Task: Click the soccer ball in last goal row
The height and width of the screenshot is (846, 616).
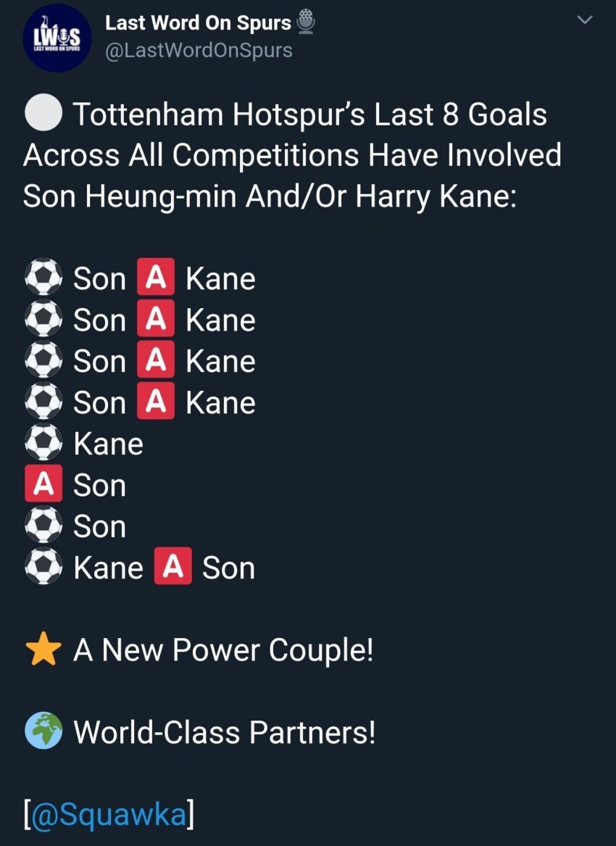Action: (43, 568)
